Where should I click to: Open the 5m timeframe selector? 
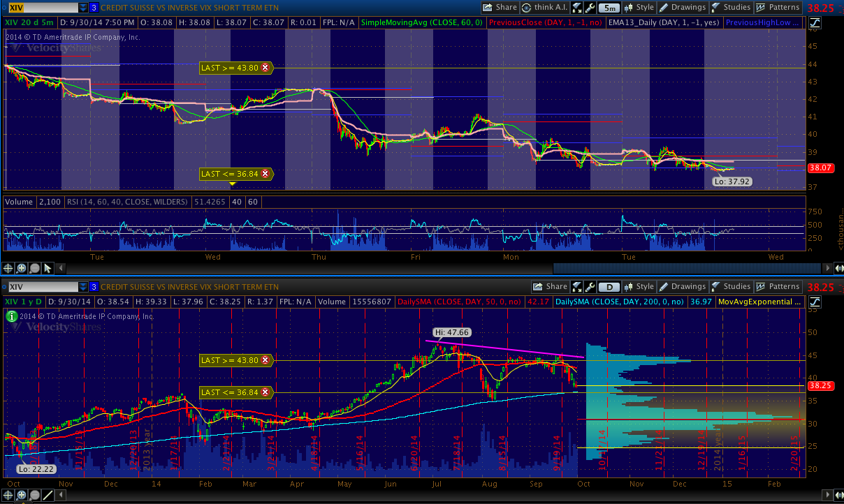pyautogui.click(x=609, y=8)
